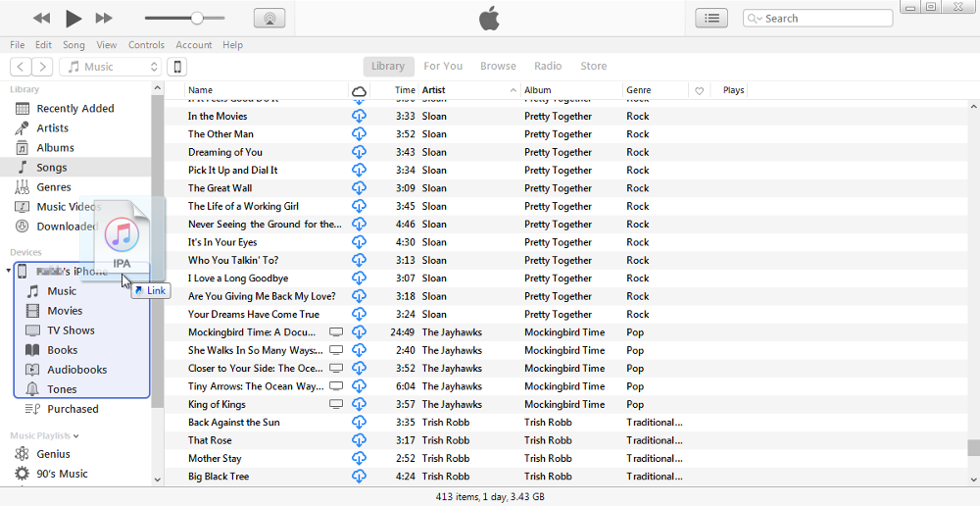The width and height of the screenshot is (980, 506).
Task: Go forward with the right arrow button
Action: point(42,67)
